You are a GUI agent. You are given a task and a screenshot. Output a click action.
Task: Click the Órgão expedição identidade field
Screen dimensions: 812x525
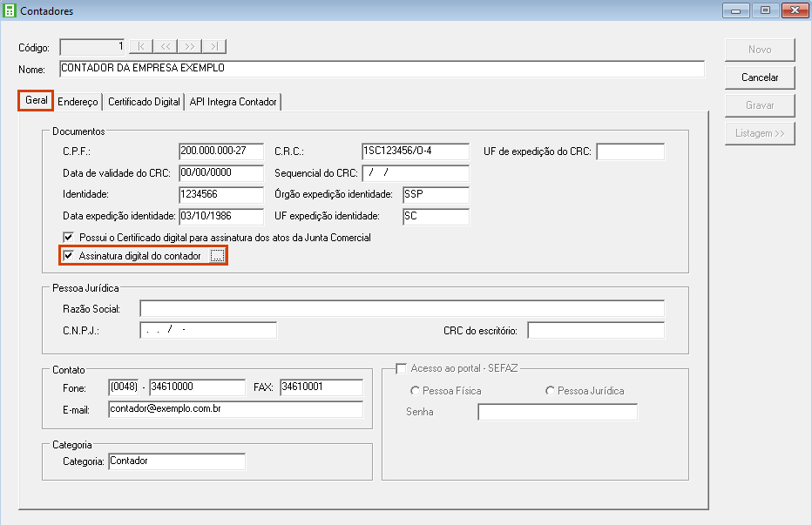[x=436, y=195]
